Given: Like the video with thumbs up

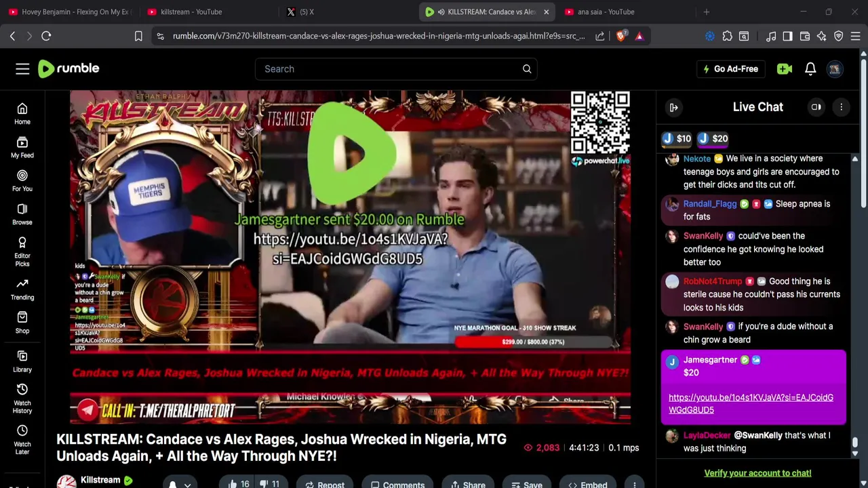Looking at the screenshot, I should (x=239, y=483).
